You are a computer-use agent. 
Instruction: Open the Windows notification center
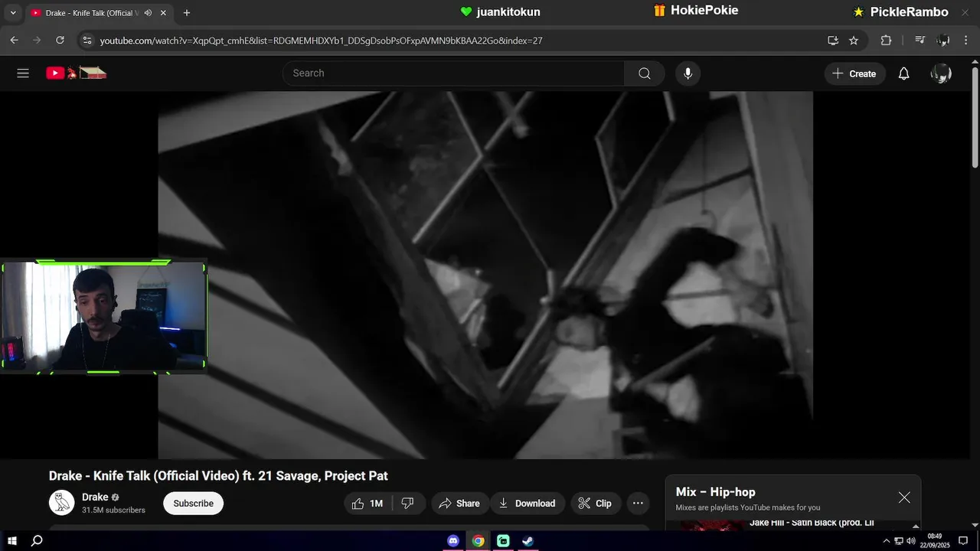coord(963,541)
